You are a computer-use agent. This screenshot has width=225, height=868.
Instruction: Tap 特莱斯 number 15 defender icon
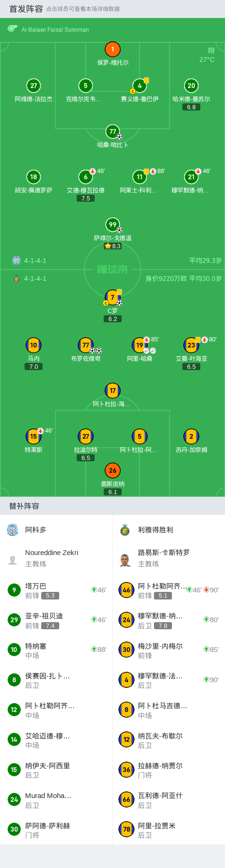click(34, 436)
